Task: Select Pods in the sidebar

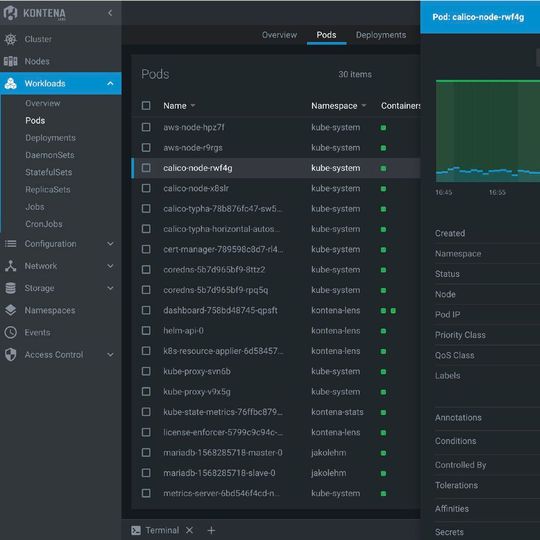Action: 35,121
